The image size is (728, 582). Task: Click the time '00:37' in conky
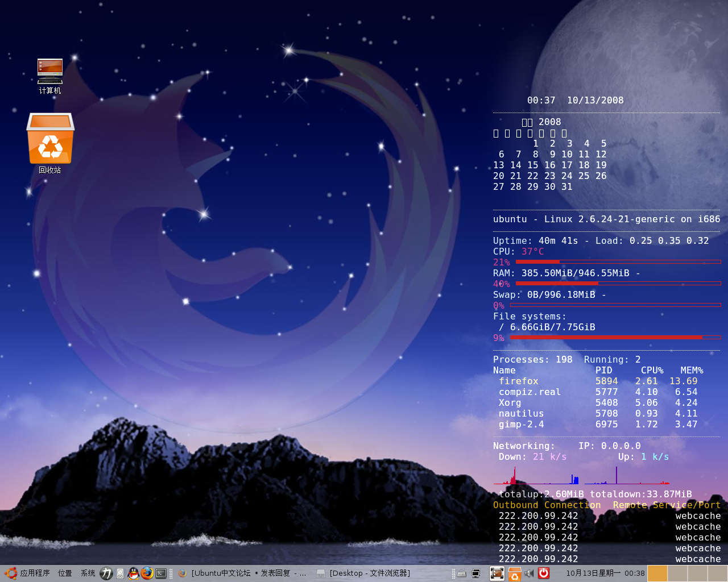pos(541,101)
